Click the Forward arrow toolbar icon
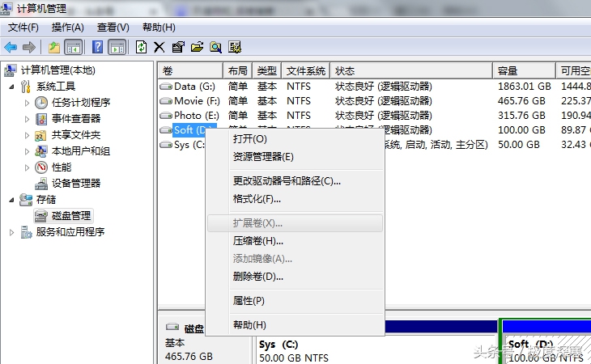Image resolution: width=591 pixels, height=364 pixels. pyautogui.click(x=29, y=48)
